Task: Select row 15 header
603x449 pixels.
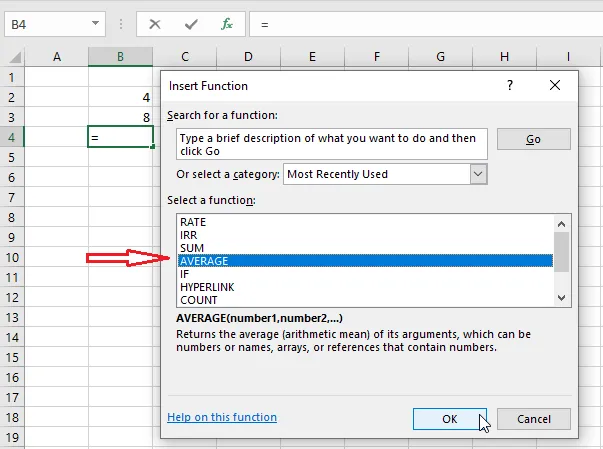Action: (x=12, y=357)
